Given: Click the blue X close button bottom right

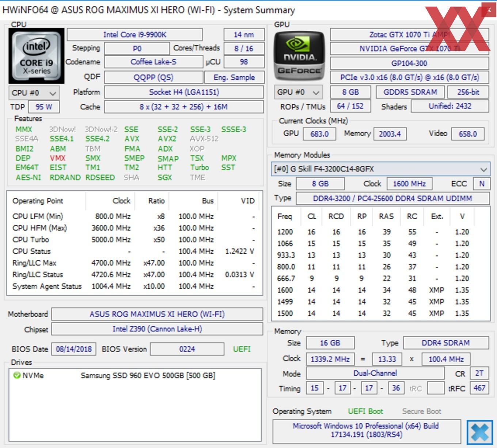Looking at the screenshot, I should (479, 432).
